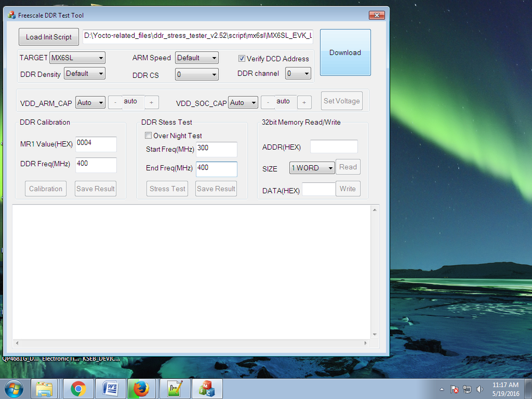Click the log scrollbar down arrow

coord(374,334)
